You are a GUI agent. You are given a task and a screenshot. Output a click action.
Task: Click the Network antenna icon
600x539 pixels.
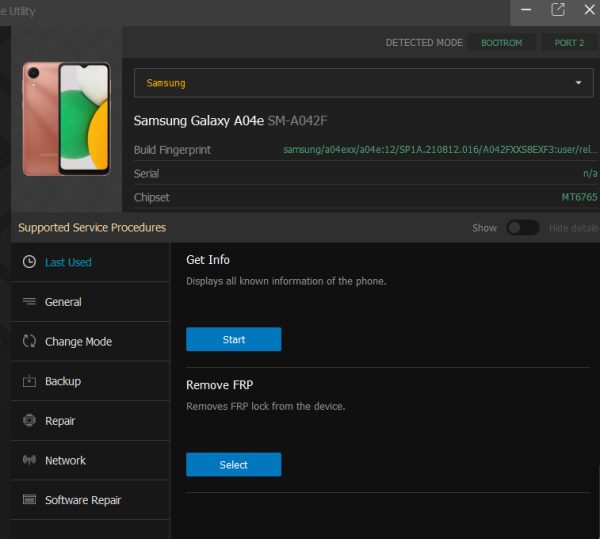point(29,459)
